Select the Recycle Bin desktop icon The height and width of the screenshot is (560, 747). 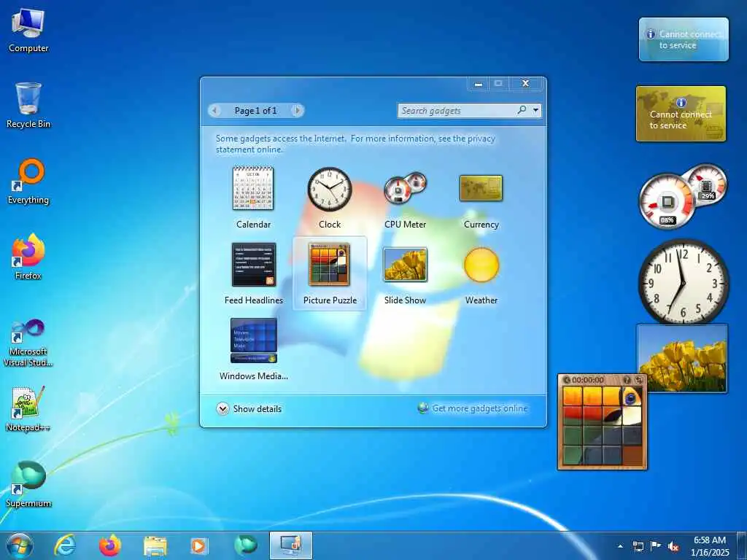(x=28, y=106)
